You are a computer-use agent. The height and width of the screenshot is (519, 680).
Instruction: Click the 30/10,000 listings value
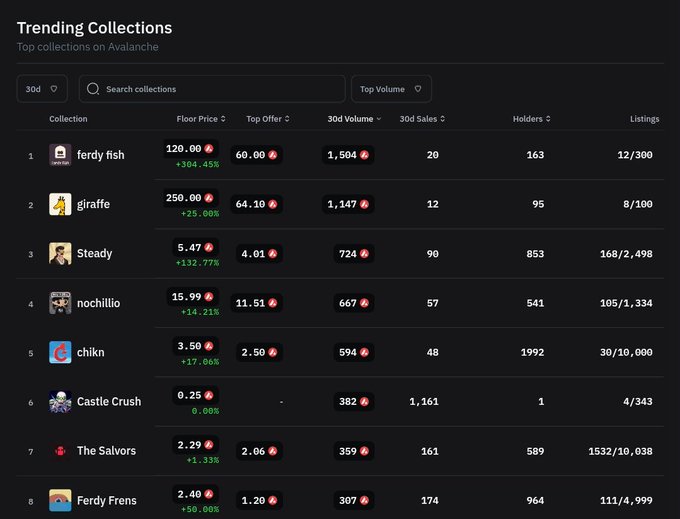click(626, 353)
